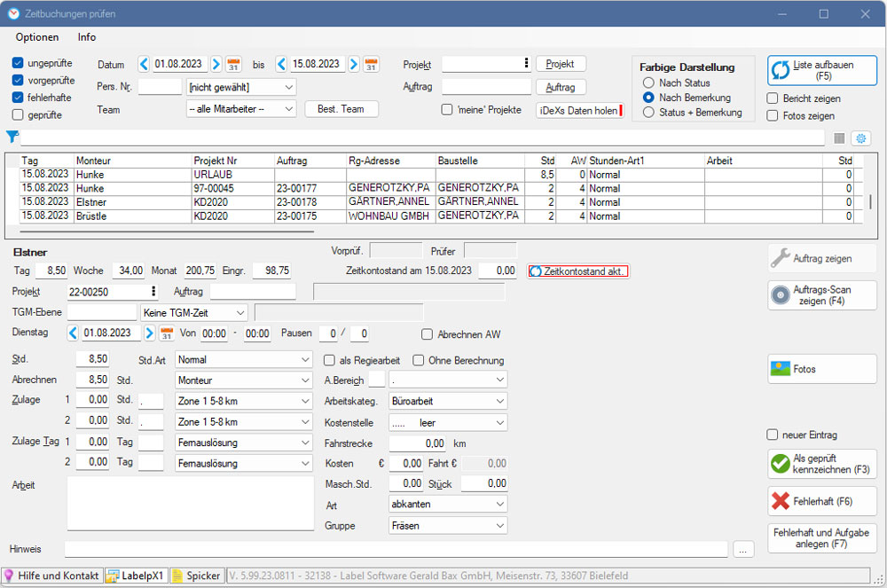The width and height of the screenshot is (887, 588).
Task: Select Status + Bemerkung radio option
Action: pos(648,112)
